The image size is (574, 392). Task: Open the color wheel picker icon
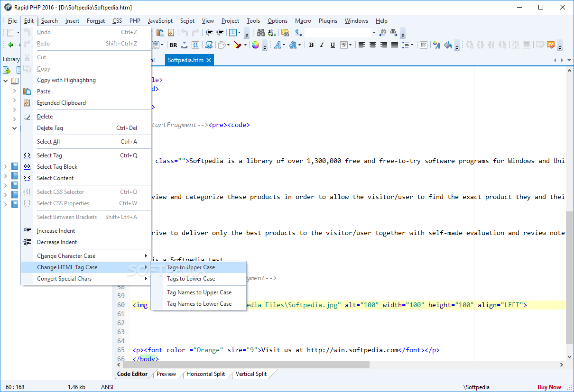point(255,45)
